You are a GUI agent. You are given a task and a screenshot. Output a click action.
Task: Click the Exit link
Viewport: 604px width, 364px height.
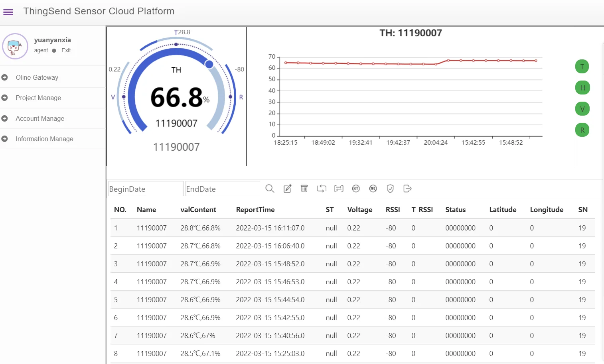tap(66, 50)
